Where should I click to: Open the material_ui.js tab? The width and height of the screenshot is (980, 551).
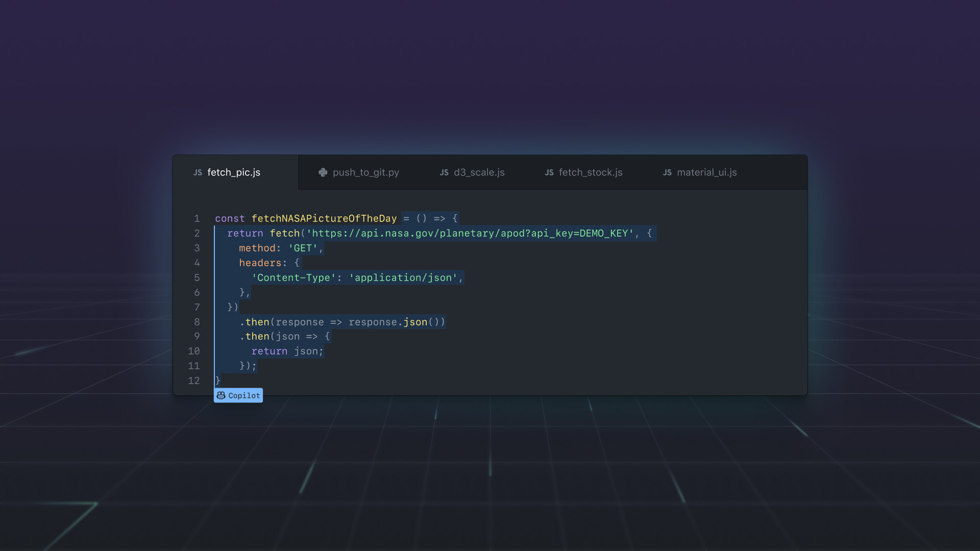pyautogui.click(x=707, y=172)
